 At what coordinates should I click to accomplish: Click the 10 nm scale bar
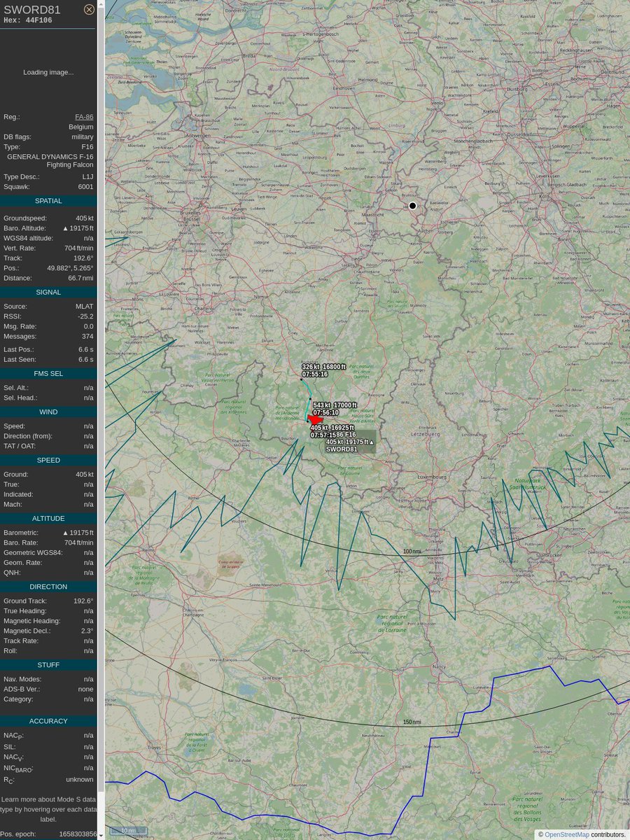coord(129,830)
